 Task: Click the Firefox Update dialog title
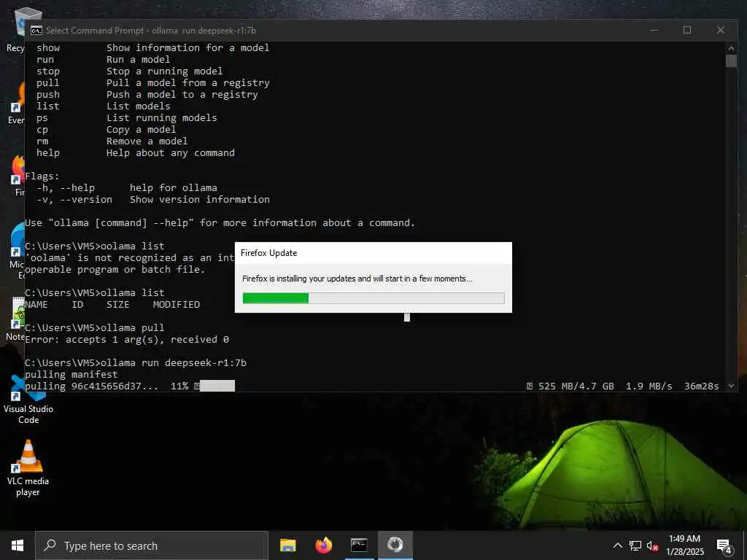pos(268,253)
